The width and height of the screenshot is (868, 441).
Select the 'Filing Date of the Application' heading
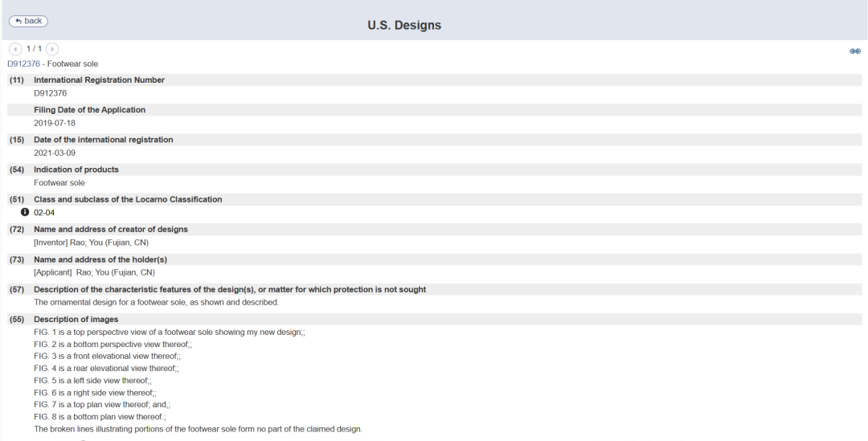[90, 109]
